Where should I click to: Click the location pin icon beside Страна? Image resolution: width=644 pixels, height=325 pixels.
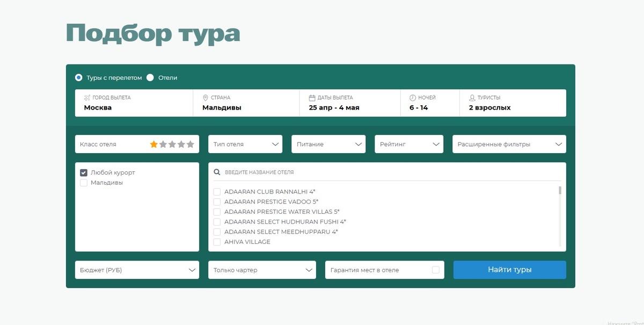click(x=204, y=98)
